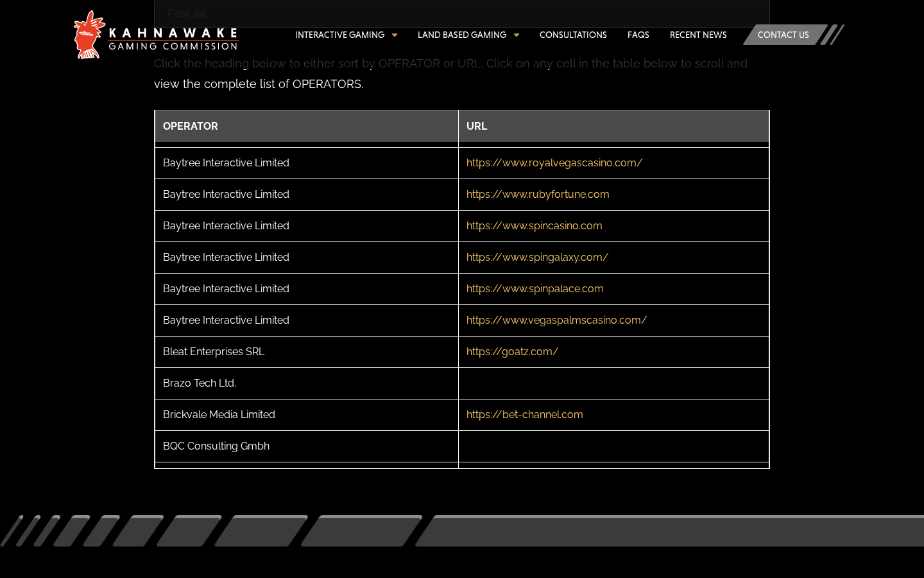The height and width of the screenshot is (578, 924).
Task: Open the vegaspalmscasino.com link
Action: 556,320
